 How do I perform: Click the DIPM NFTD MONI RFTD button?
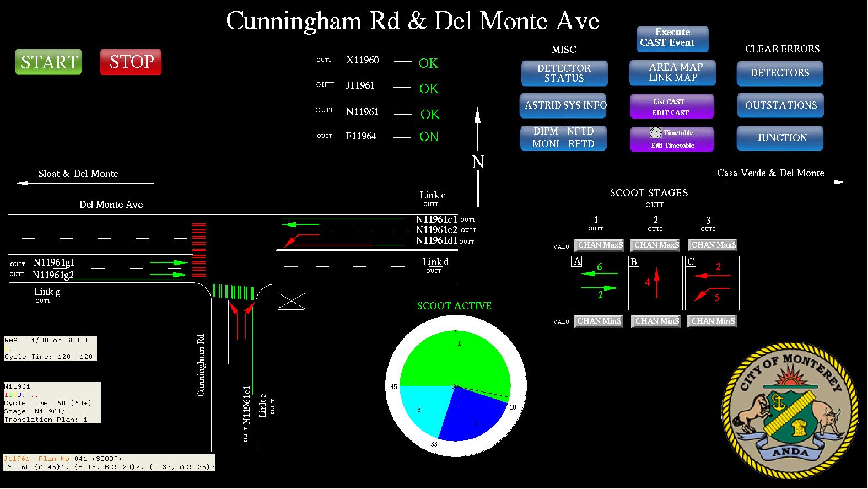[563, 138]
